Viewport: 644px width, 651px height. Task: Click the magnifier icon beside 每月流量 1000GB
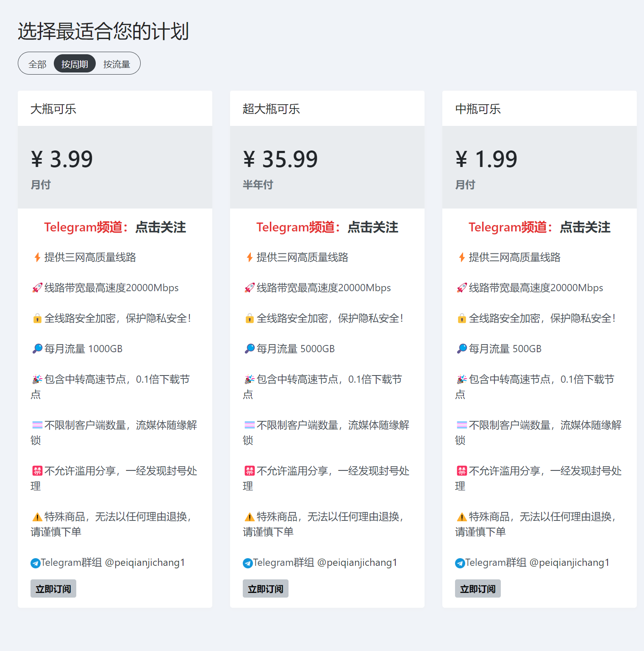coord(37,348)
